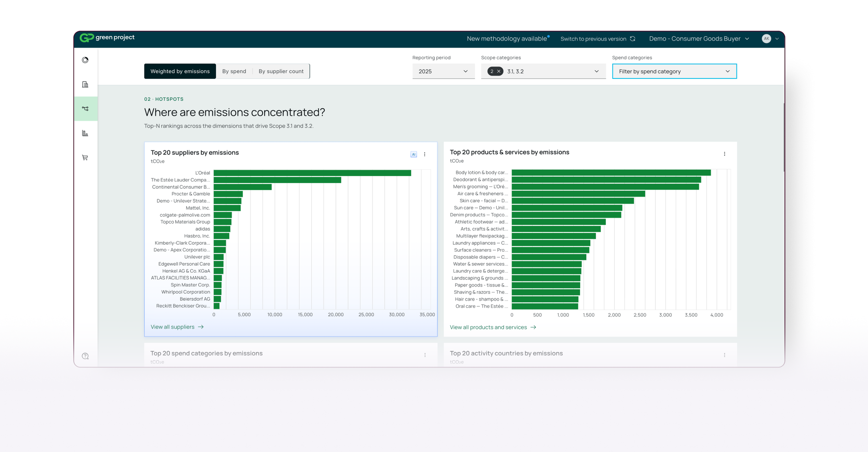
Task: Open Filter by spend category dropdown
Action: 674,71
